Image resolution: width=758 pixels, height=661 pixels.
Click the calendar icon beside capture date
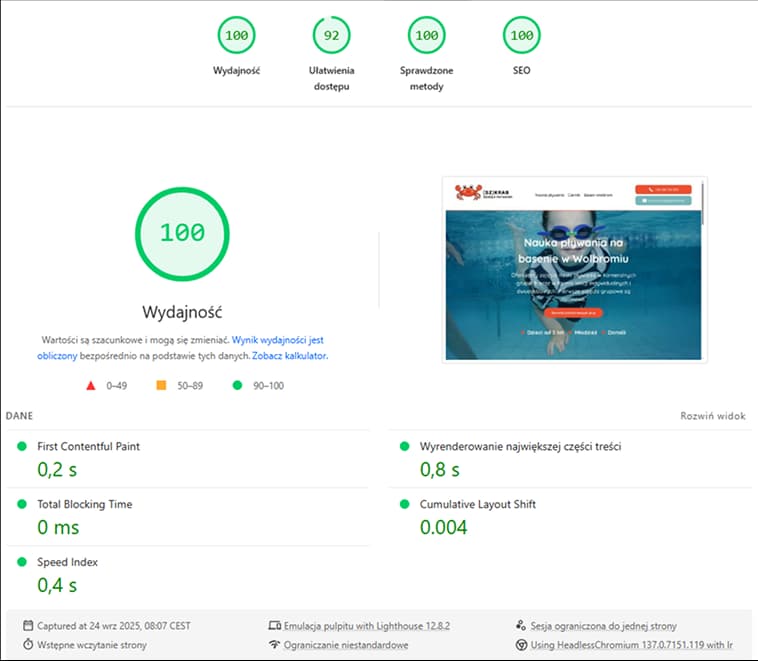28,625
